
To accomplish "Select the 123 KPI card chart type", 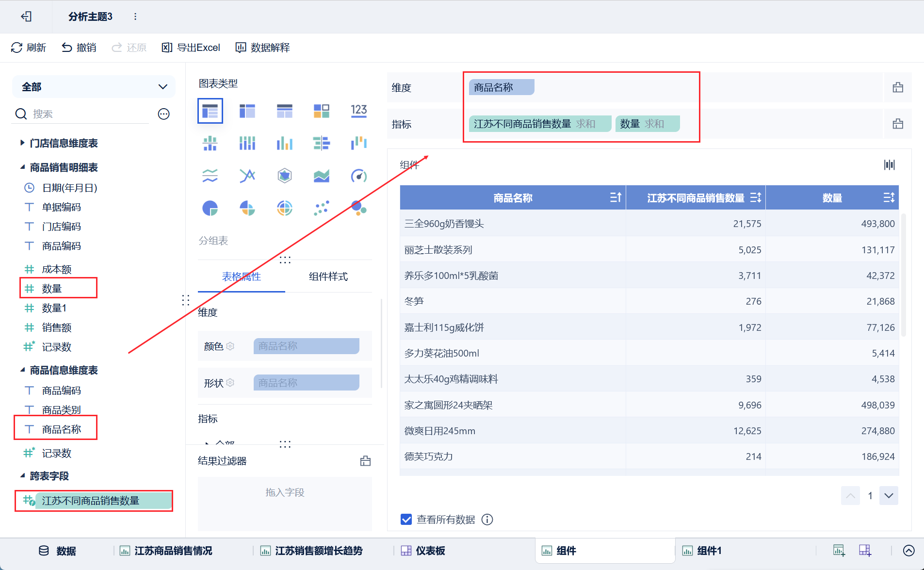I will pos(359,111).
